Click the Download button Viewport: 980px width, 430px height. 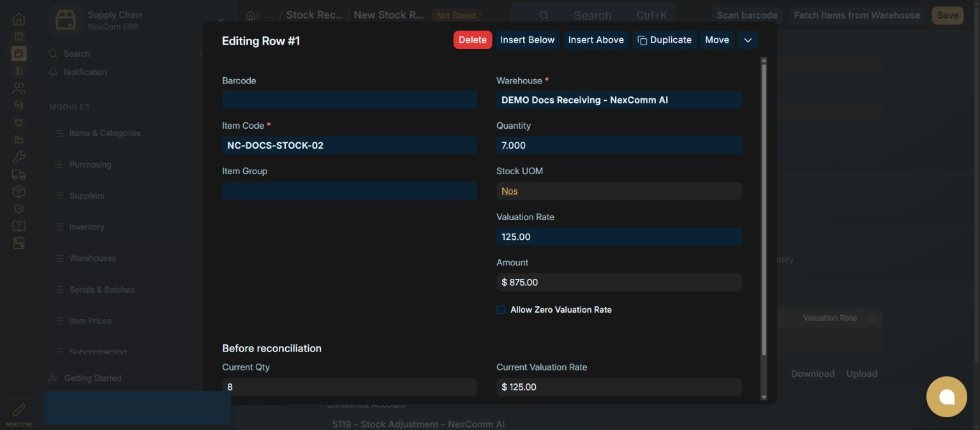(813, 374)
